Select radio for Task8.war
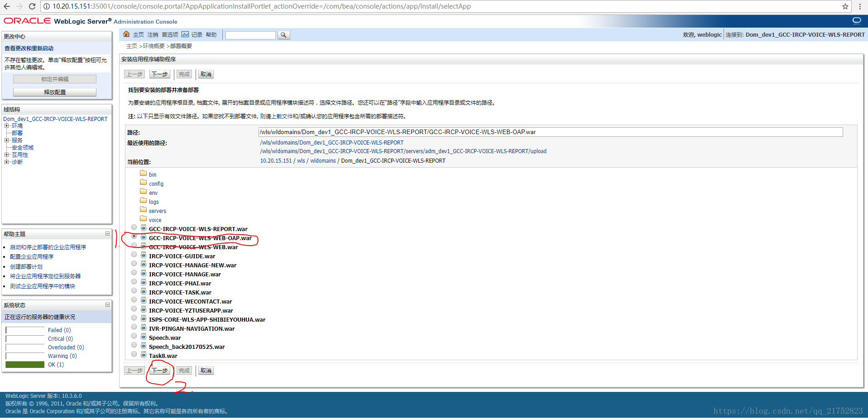Image resolution: width=868 pixels, height=420 pixels. 134,354
